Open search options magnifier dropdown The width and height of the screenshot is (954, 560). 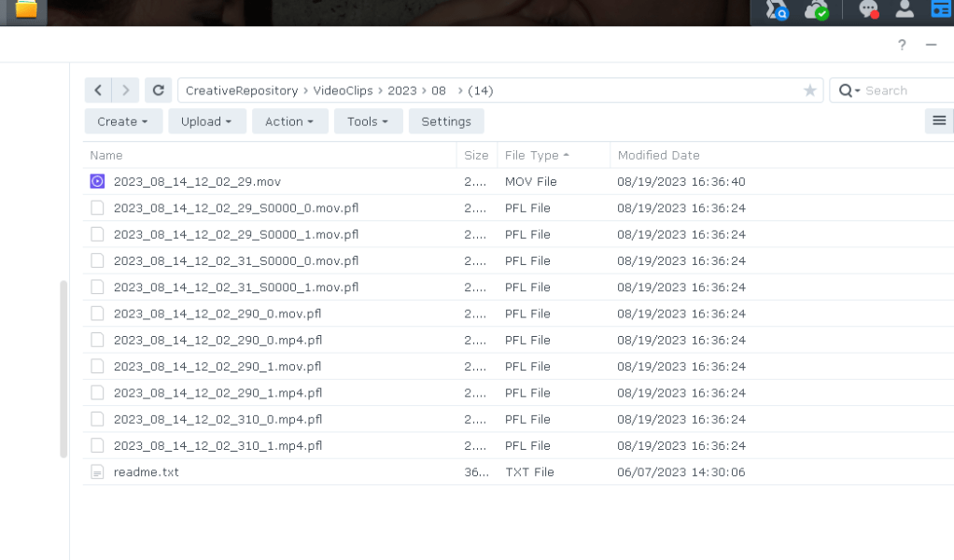849,91
